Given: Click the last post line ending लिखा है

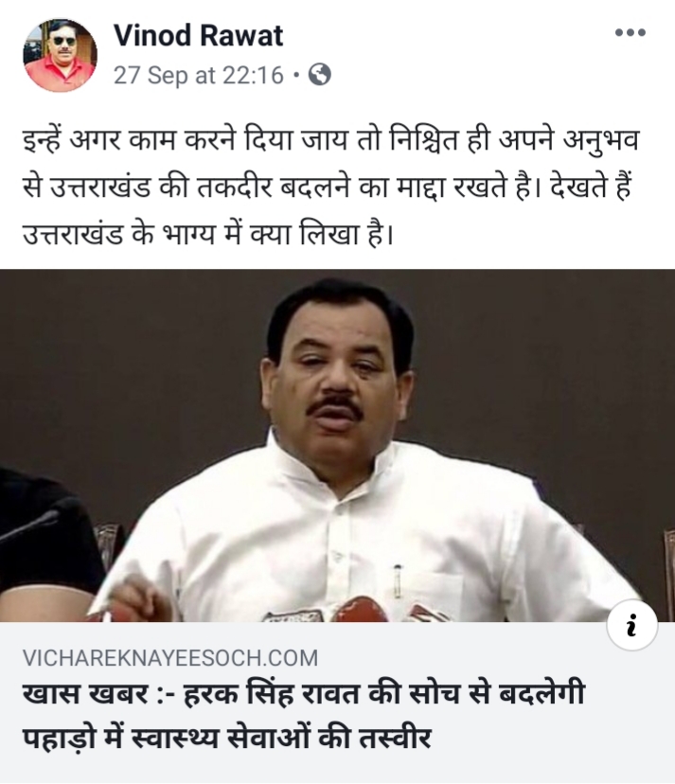Looking at the screenshot, I should pos(208,234).
